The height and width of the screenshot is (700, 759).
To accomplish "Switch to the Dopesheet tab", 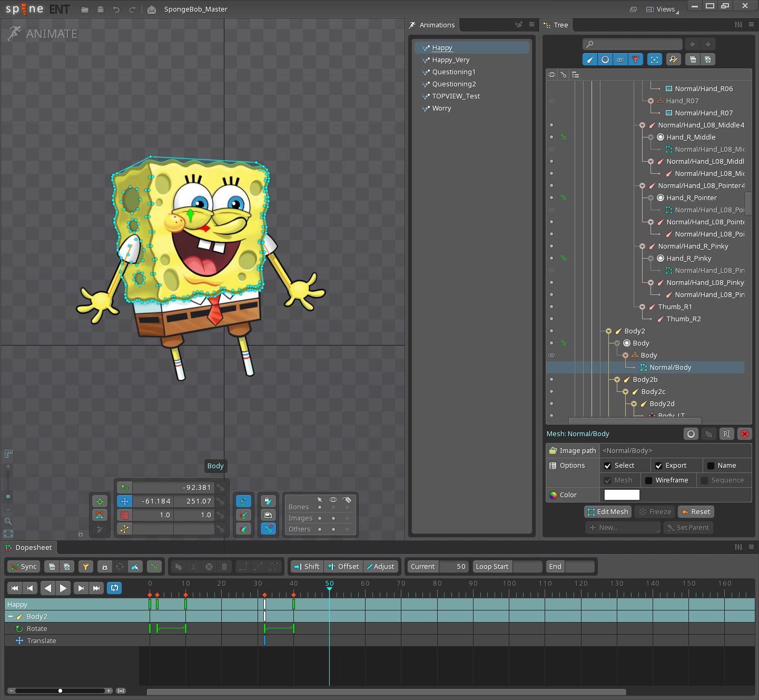I will (x=29, y=548).
